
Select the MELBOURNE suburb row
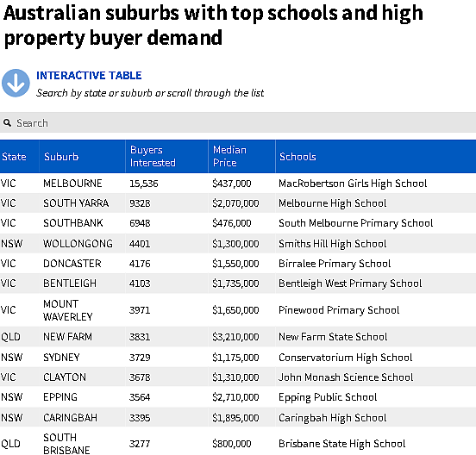click(x=238, y=184)
